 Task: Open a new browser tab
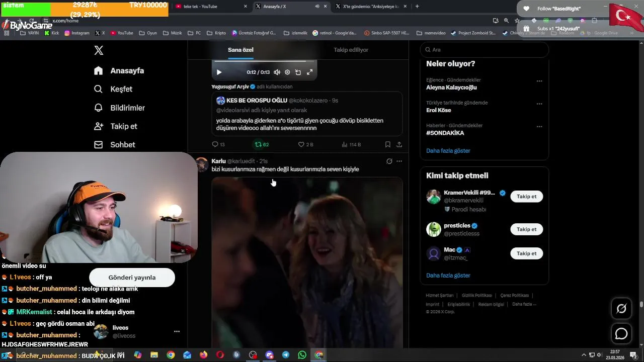tap(417, 6)
